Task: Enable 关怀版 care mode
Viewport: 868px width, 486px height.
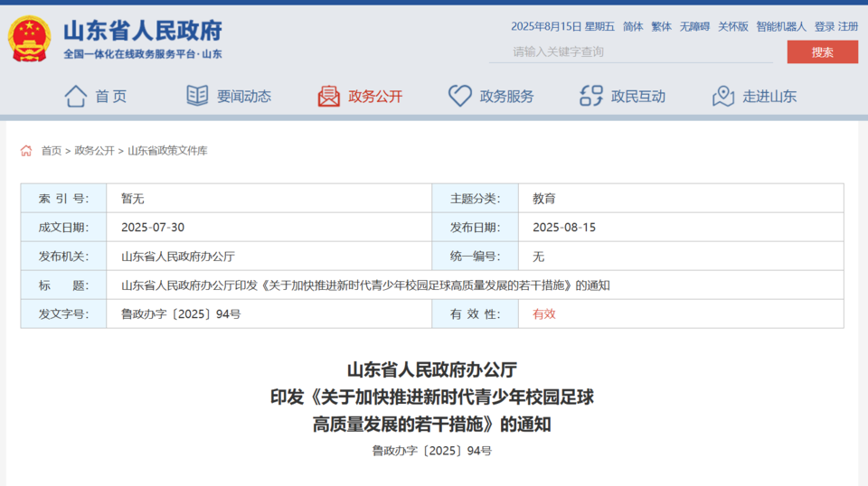Action: (x=733, y=26)
